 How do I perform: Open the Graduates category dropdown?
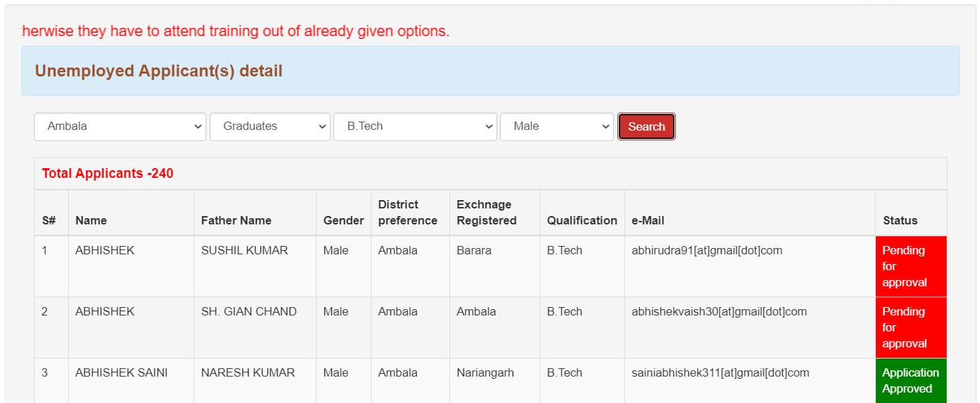pos(270,126)
